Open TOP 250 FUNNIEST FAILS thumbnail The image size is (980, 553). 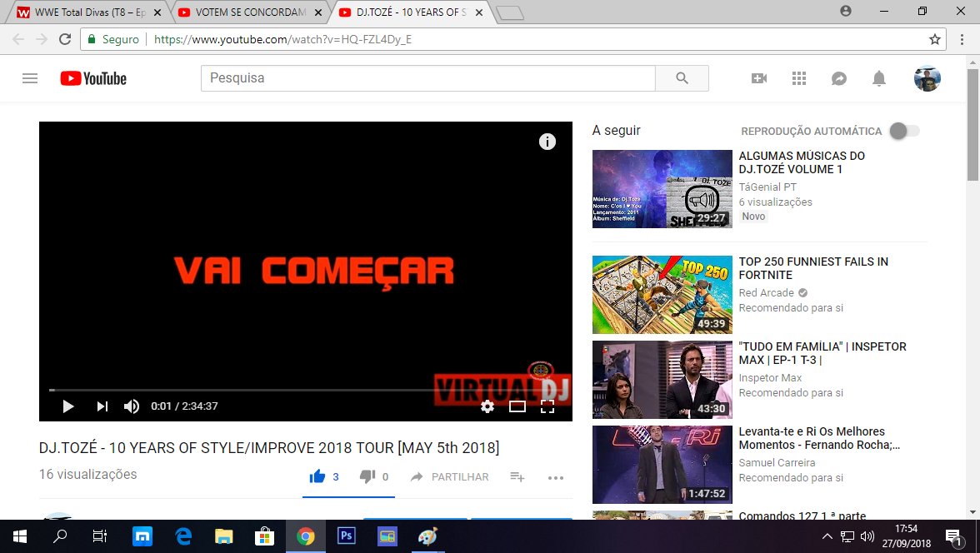coord(662,294)
